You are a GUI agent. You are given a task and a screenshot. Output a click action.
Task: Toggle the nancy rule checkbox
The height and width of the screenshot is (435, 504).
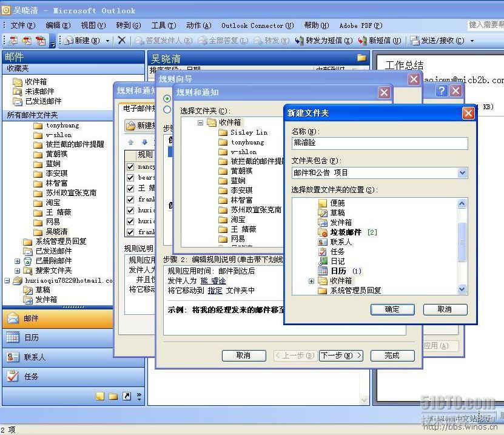click(130, 167)
